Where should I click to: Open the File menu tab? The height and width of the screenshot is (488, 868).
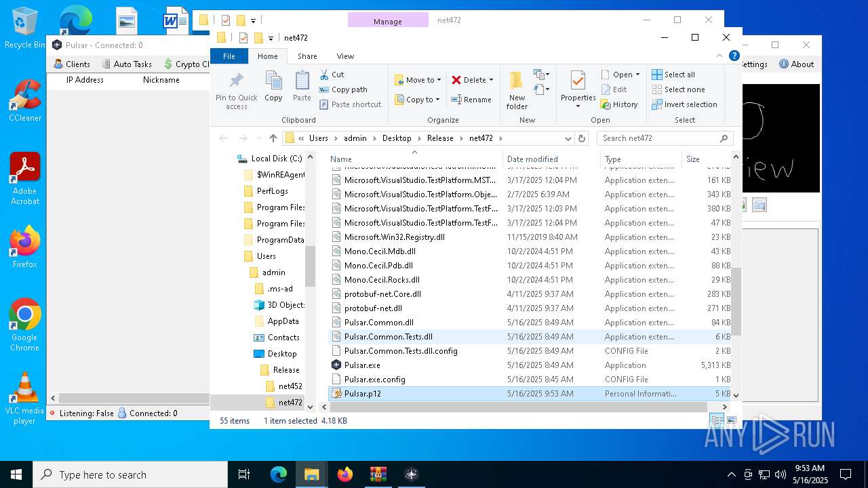click(229, 56)
